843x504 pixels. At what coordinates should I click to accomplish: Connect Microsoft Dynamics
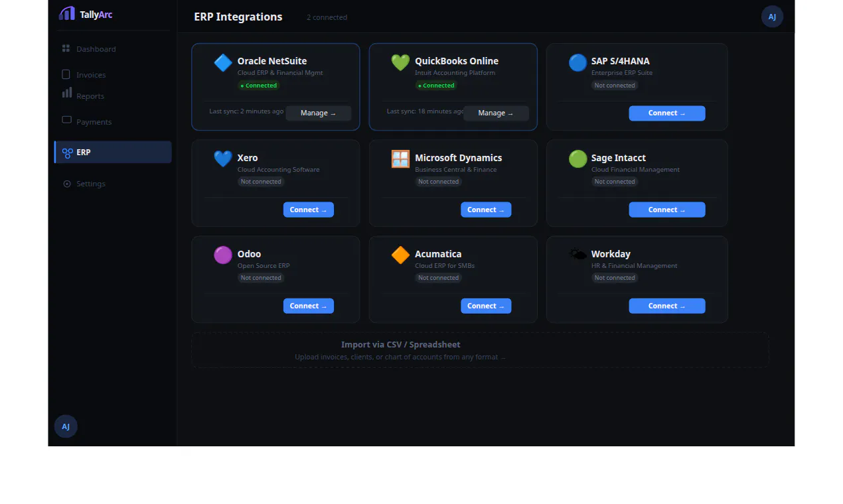[x=486, y=210]
